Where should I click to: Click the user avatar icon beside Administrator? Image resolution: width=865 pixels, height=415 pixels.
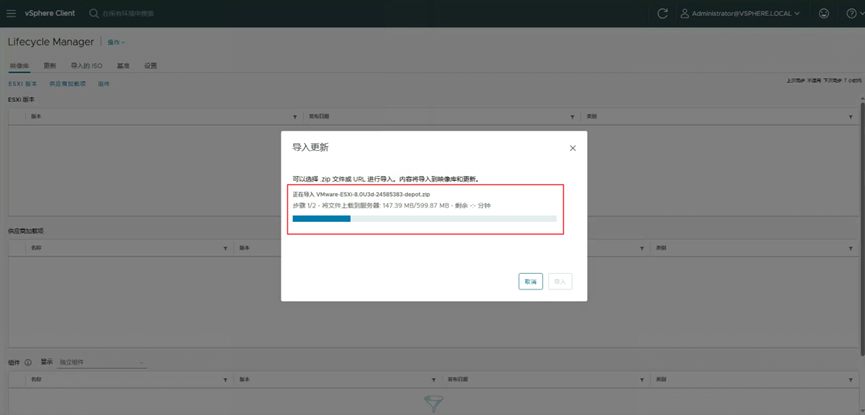[685, 13]
